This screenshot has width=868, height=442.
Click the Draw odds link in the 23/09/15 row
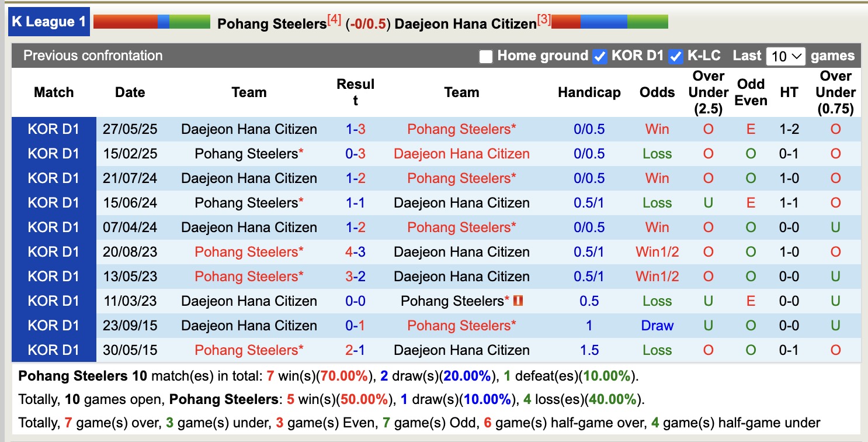click(657, 325)
